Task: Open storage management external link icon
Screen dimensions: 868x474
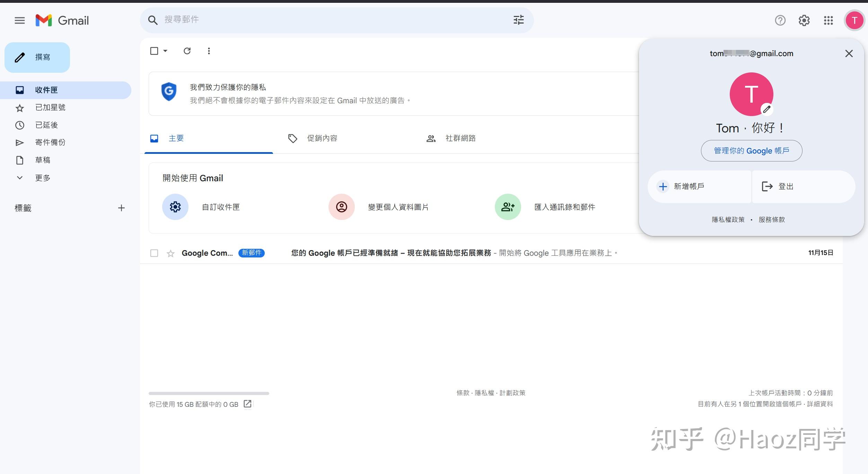Action: (247, 404)
